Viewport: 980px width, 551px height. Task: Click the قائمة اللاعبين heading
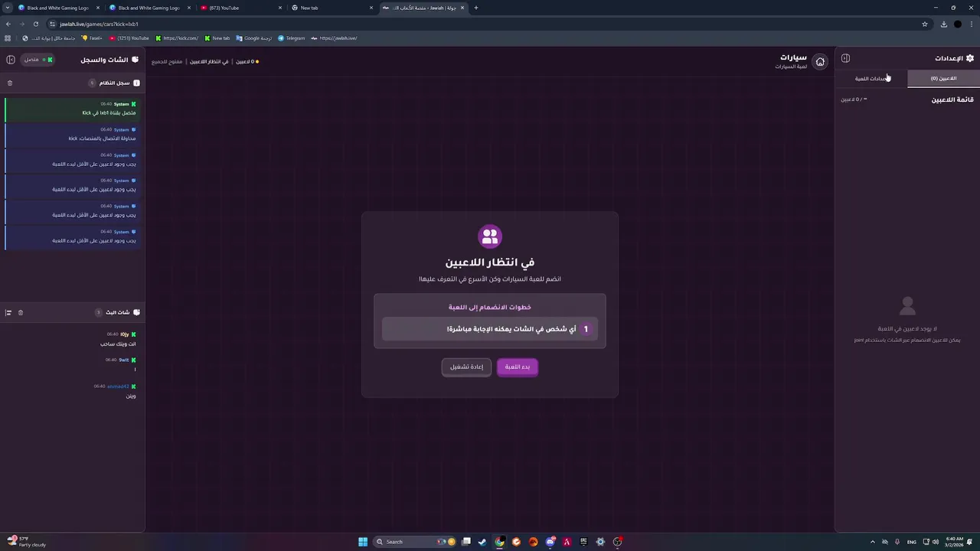[x=952, y=99]
